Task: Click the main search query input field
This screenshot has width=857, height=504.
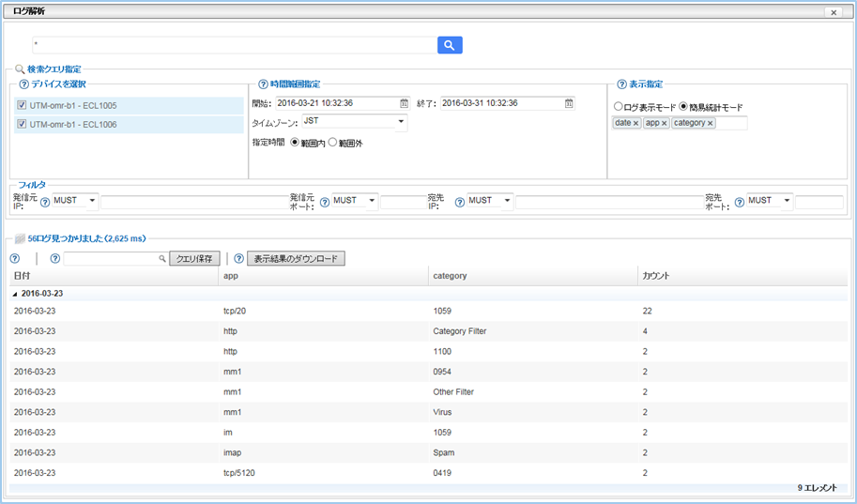Action: click(x=233, y=45)
